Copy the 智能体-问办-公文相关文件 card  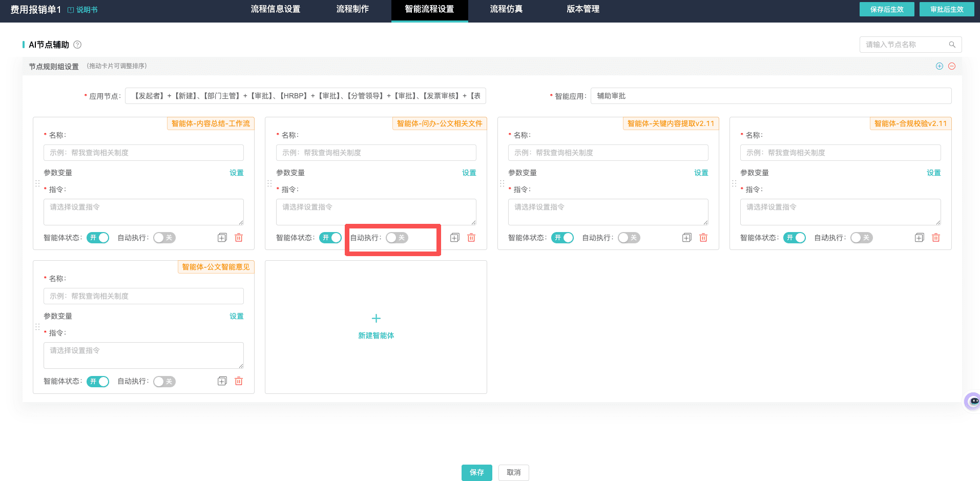coord(455,238)
